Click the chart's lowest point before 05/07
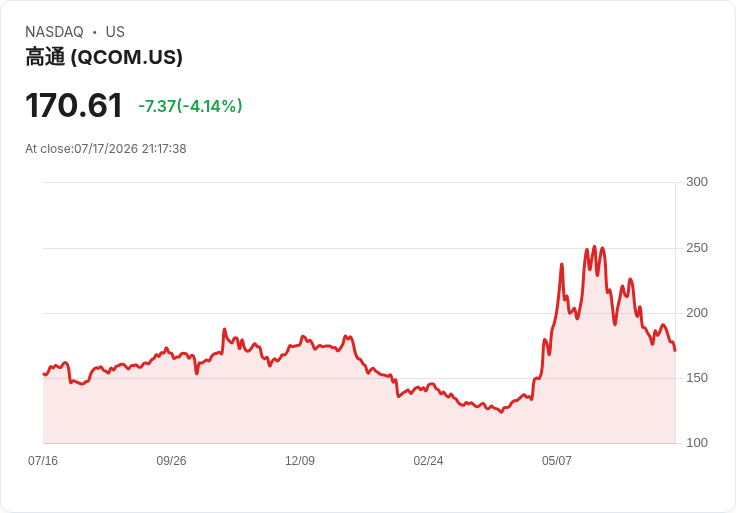 501,412
